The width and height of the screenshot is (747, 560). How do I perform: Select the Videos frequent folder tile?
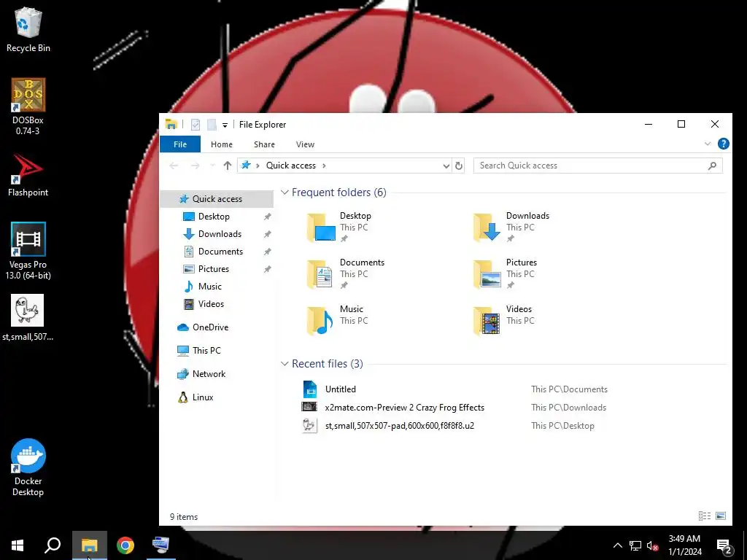(505, 321)
